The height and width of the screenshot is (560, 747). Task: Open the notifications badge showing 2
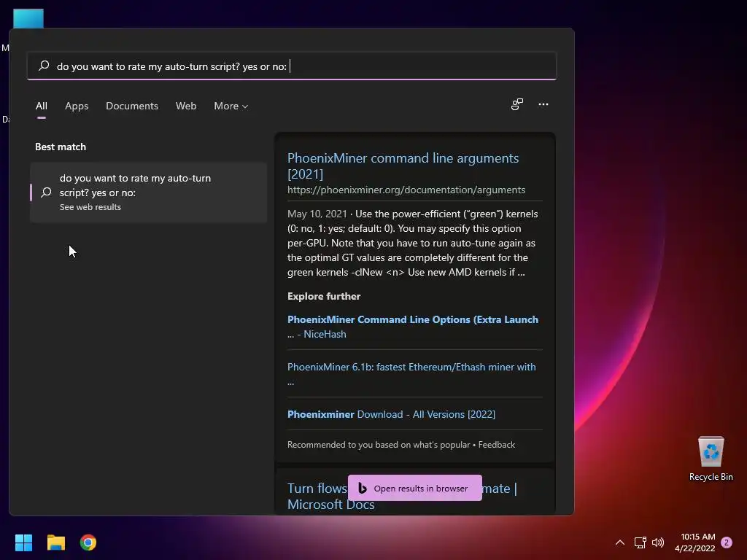pos(727,542)
